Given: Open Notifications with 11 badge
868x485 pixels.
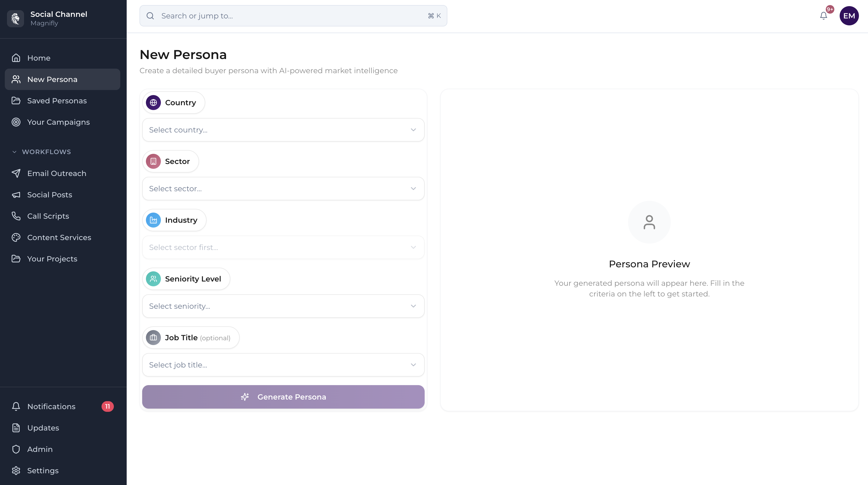Looking at the screenshot, I should tap(51, 406).
